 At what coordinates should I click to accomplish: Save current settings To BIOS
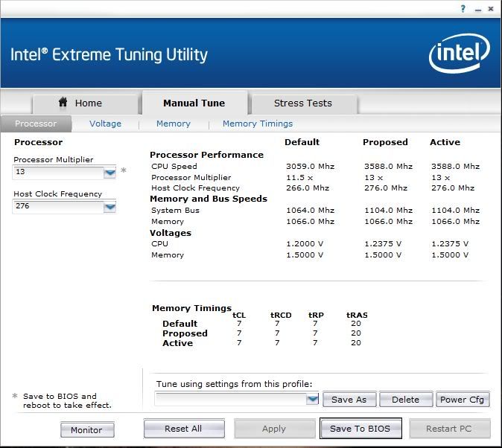click(360, 429)
